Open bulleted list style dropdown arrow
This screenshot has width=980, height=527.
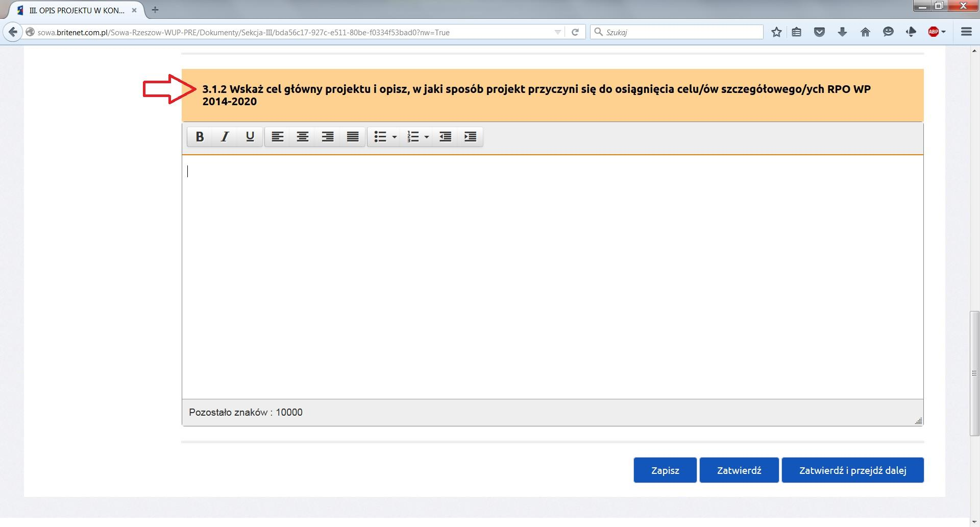[395, 137]
